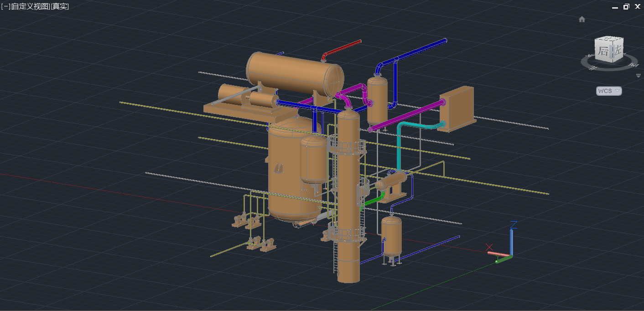Screen dimensions: 644x311
Task: Open the 自定义视图 view controls menu
Action: click(30, 6)
